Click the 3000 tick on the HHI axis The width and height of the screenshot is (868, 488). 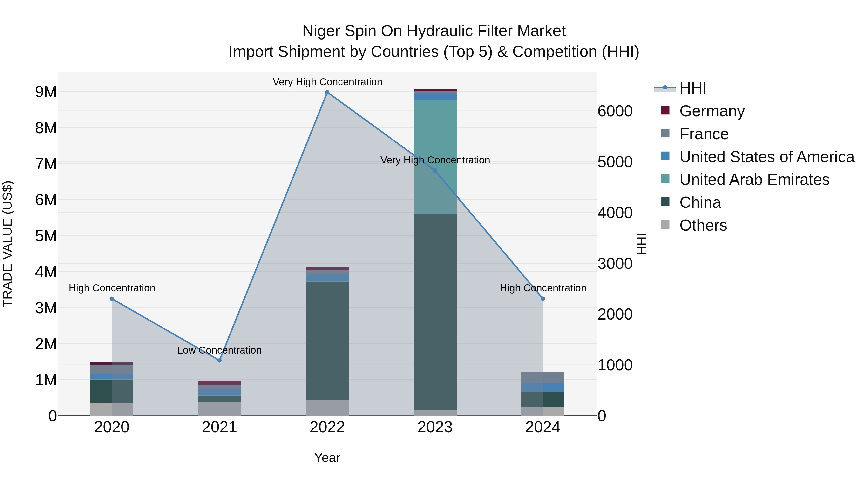(x=615, y=264)
